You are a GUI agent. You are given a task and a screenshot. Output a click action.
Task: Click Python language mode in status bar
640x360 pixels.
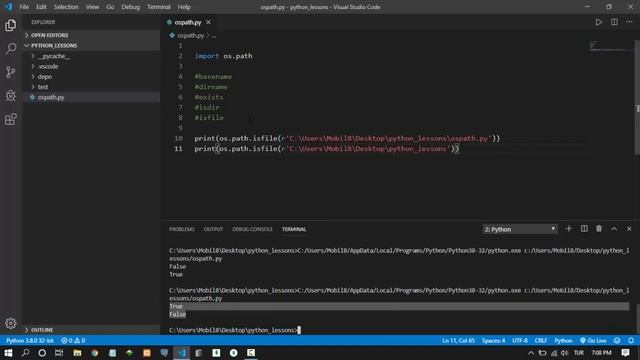pos(563,340)
